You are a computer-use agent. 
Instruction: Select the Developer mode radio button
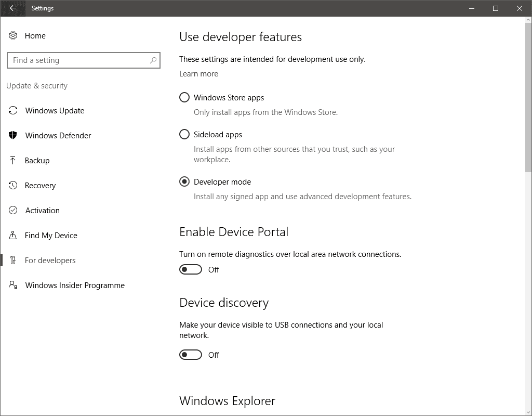tap(184, 182)
